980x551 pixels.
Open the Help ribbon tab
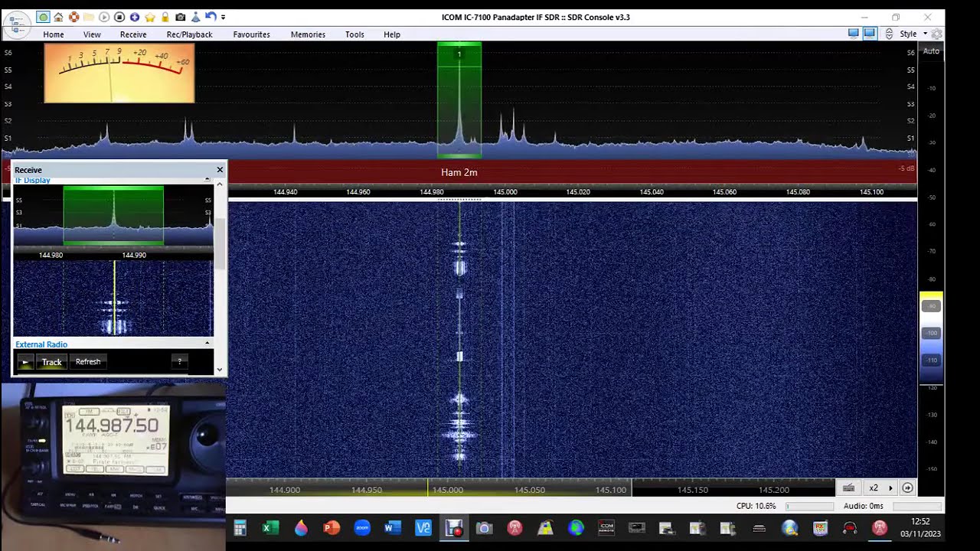[392, 34]
